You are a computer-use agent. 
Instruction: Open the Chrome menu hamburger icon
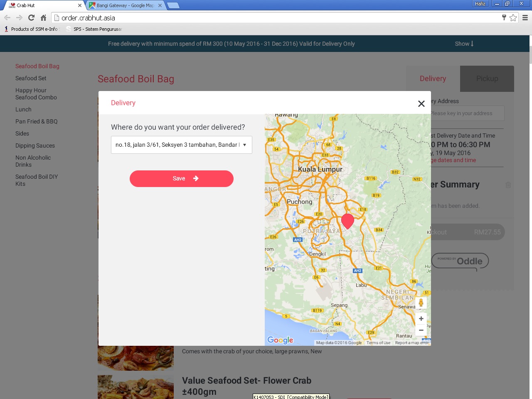[x=525, y=17]
